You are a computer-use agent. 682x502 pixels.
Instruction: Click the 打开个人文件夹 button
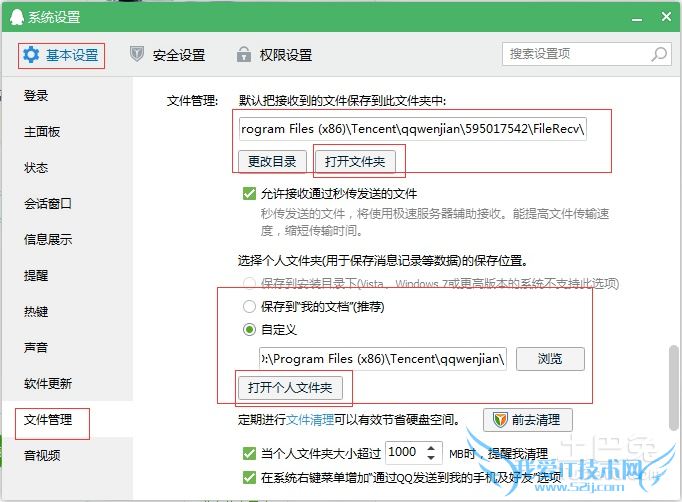290,388
